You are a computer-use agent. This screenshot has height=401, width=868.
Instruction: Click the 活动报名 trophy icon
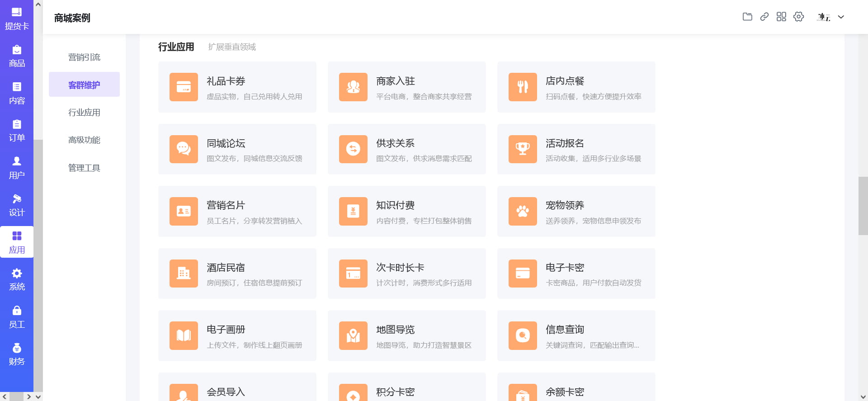point(523,149)
